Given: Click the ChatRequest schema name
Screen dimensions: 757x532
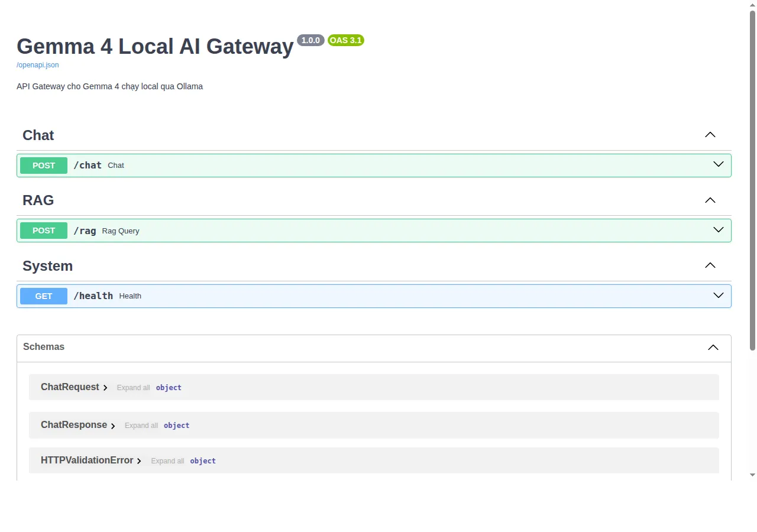Looking at the screenshot, I should [70, 387].
